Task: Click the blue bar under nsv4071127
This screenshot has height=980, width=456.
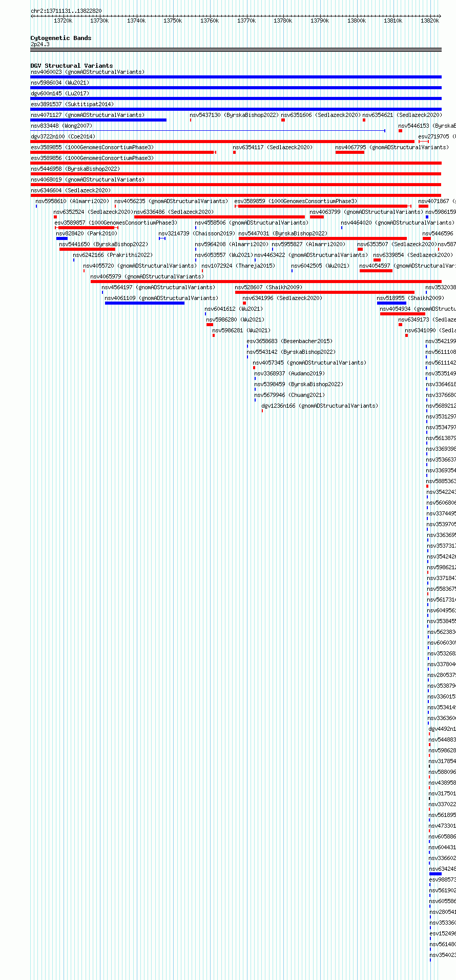Action: 98,120
